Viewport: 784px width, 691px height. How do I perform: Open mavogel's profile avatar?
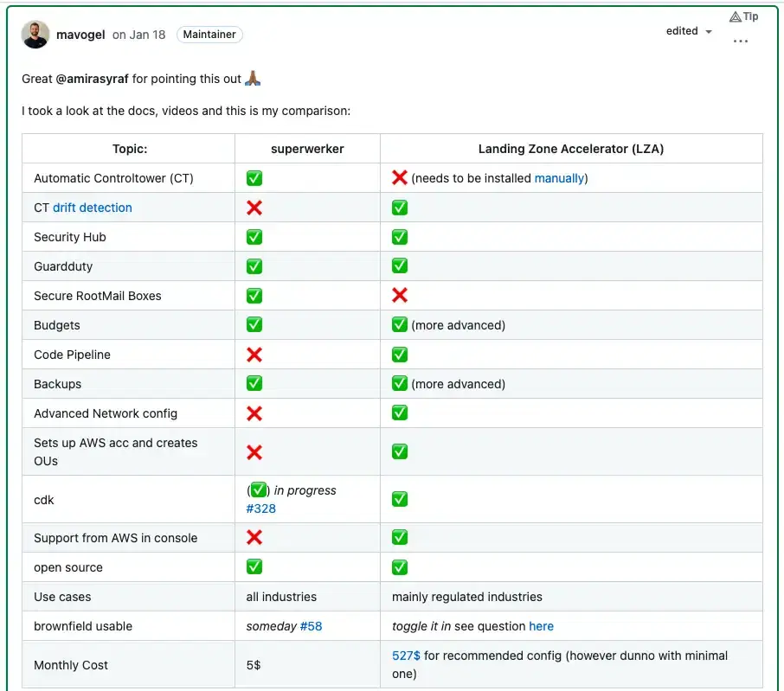coord(35,35)
